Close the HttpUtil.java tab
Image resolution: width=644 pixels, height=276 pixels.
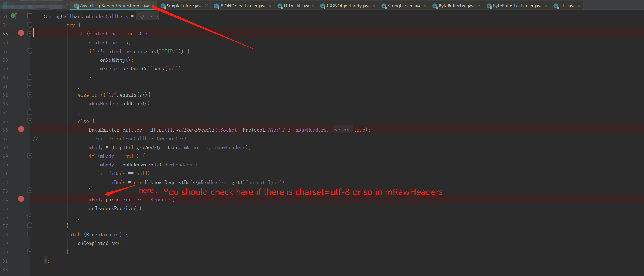(x=313, y=6)
